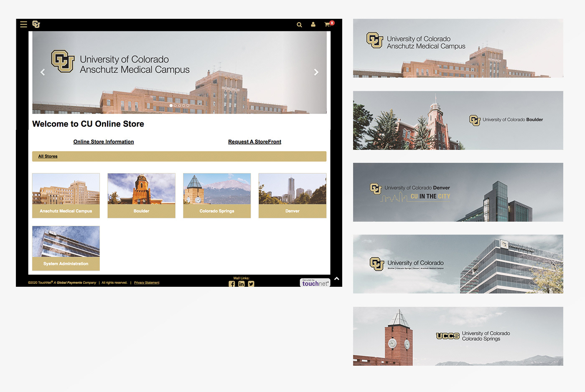The image size is (585, 392).
Task: Open the shopping cart icon
Action: 329,24
